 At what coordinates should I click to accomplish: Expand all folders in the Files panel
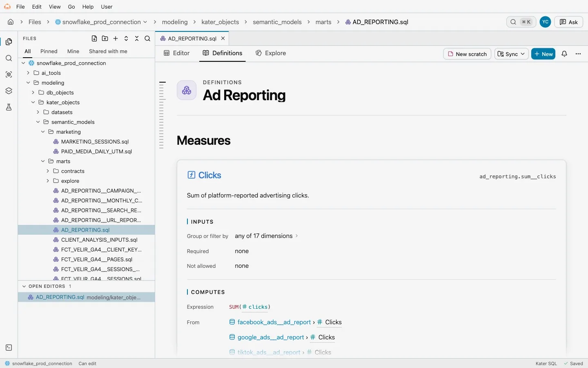coord(126,38)
